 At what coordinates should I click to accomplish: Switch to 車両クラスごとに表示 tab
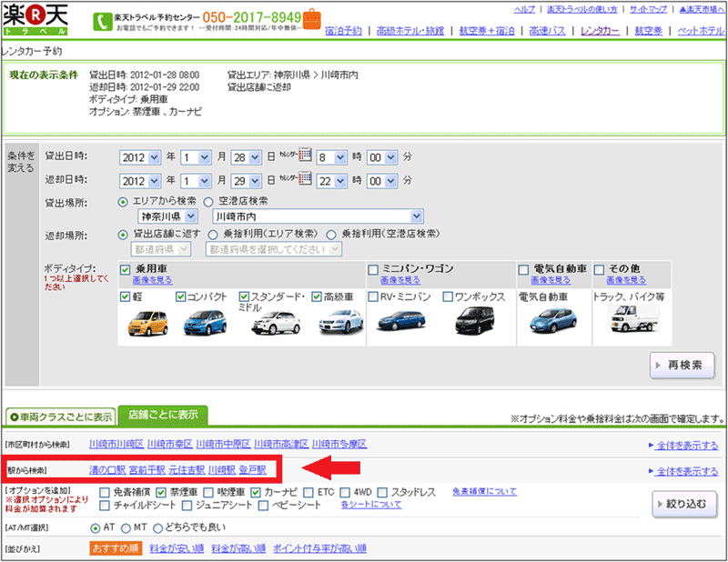(60, 417)
